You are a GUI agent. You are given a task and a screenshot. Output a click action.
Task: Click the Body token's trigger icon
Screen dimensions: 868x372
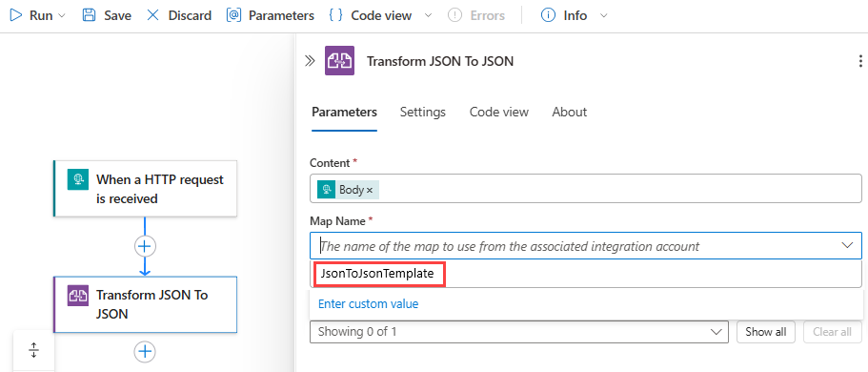click(x=326, y=190)
